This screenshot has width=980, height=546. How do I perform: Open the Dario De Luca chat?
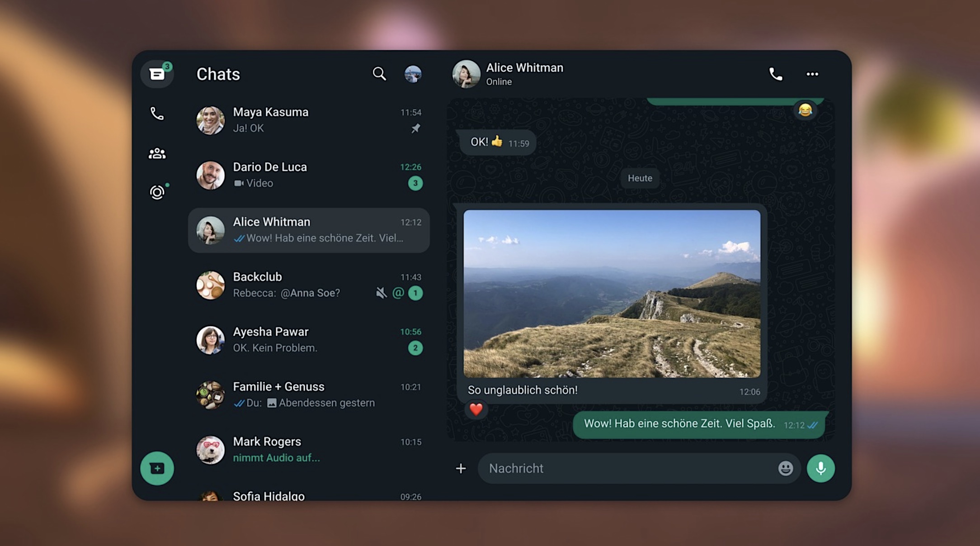point(309,175)
